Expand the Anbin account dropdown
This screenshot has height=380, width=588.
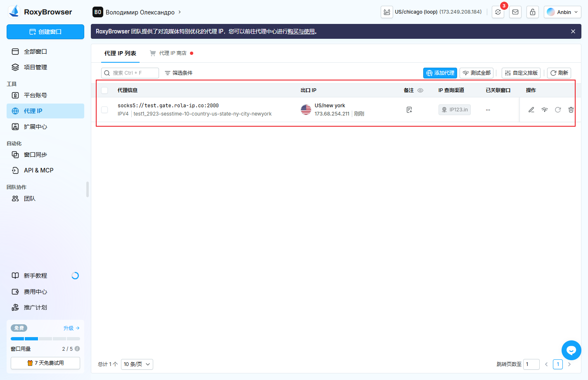coord(562,12)
